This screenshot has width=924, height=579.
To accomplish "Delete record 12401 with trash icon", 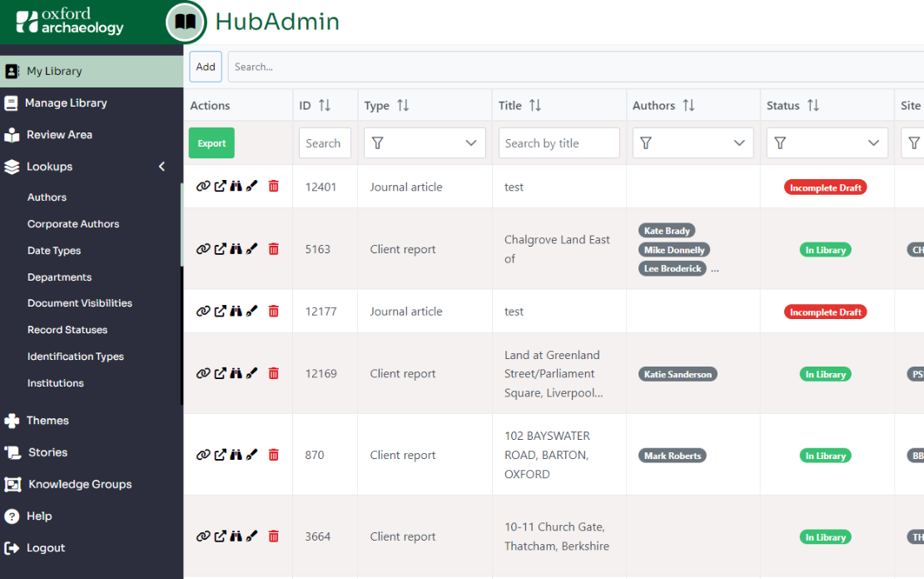I will click(x=273, y=187).
